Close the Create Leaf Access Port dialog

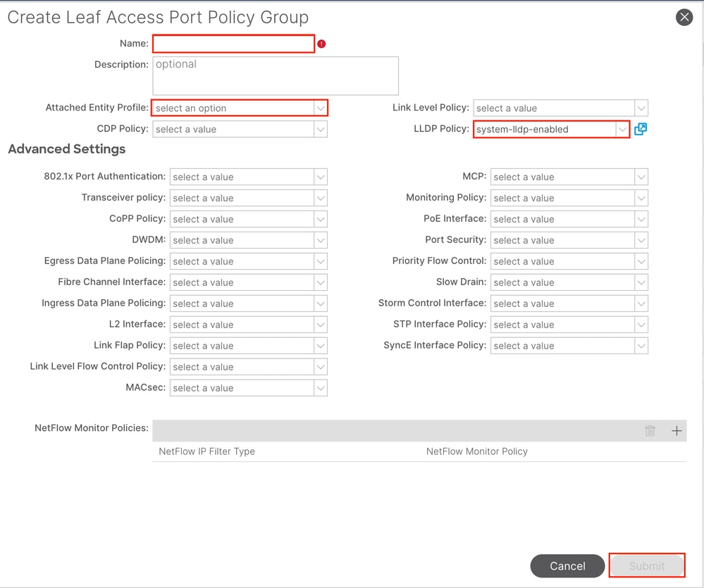(684, 18)
